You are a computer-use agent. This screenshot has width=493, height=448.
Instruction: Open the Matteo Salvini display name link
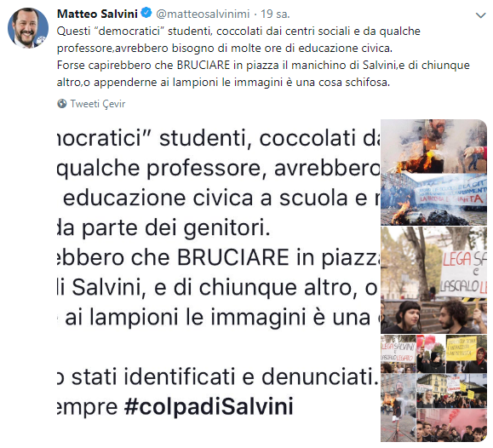[97, 14]
